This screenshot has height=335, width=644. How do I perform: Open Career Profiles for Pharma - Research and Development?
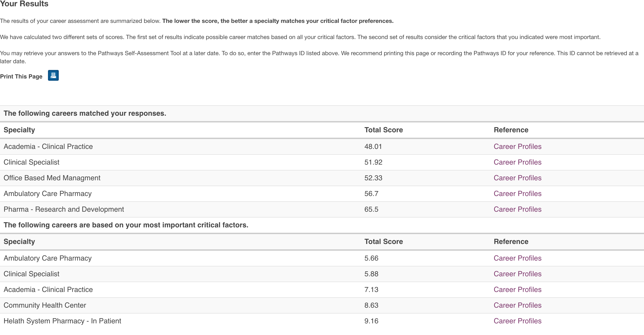(517, 209)
